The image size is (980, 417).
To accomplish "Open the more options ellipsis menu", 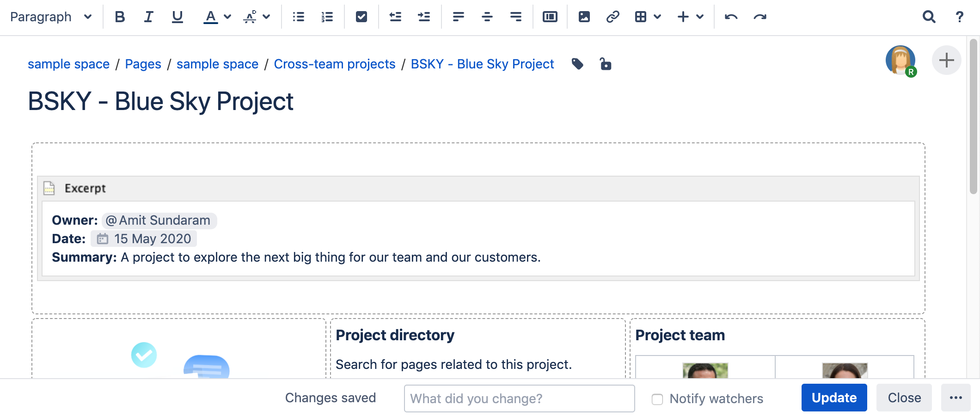I will coord(955,398).
